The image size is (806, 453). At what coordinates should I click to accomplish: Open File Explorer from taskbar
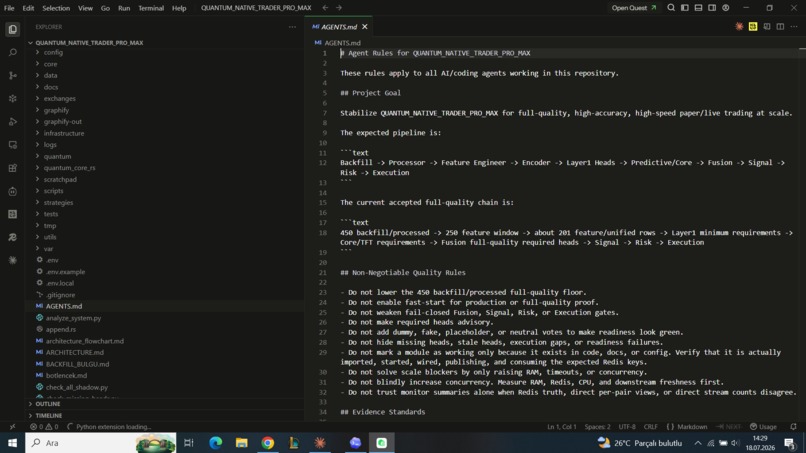coord(242,443)
